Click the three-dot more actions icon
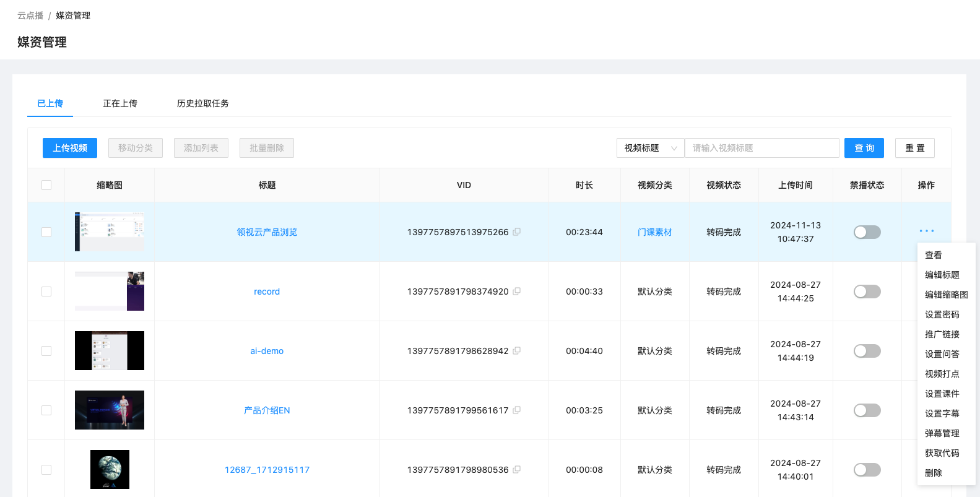This screenshot has width=980, height=497. 926,231
